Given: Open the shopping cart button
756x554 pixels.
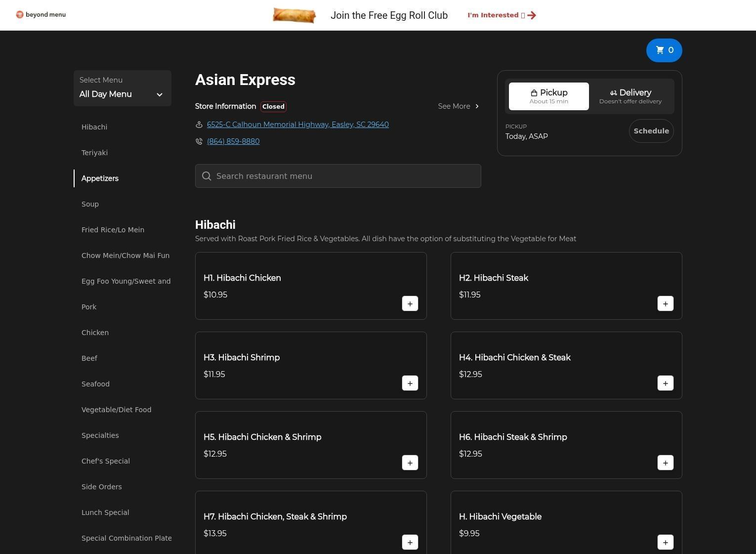Looking at the screenshot, I should click(664, 50).
